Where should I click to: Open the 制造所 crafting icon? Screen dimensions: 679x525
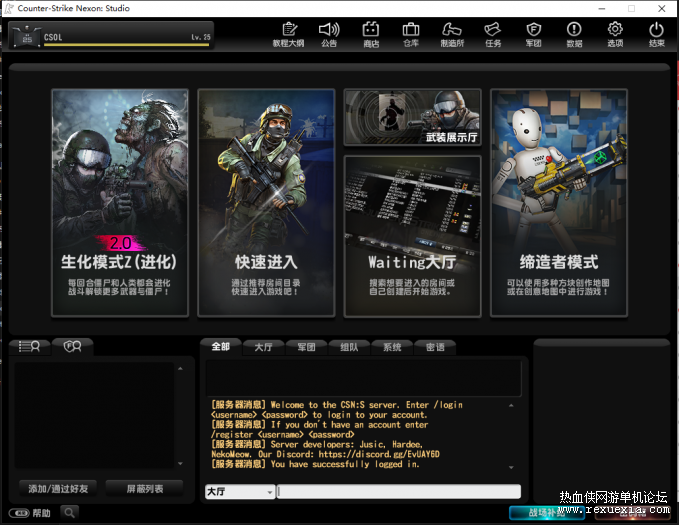[x=452, y=34]
